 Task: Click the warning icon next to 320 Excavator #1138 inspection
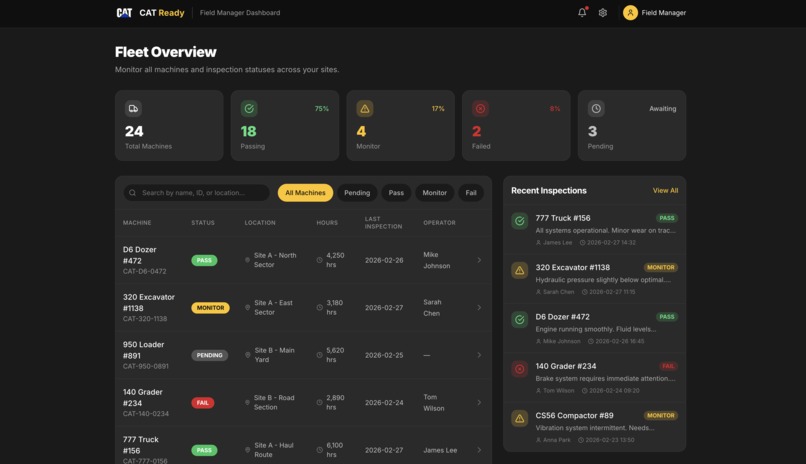(520, 270)
